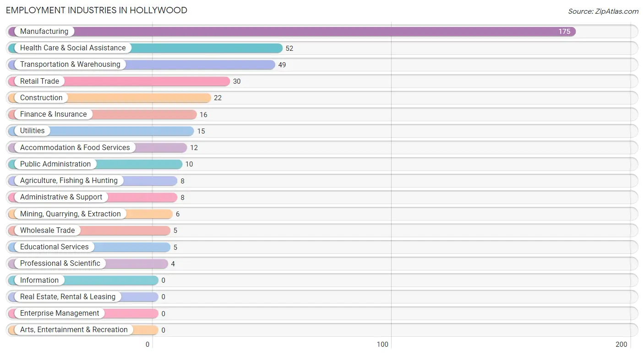Image resolution: width=644 pixels, height=355 pixels.
Task: Click the Utilities bar label
Action: [x=33, y=131]
